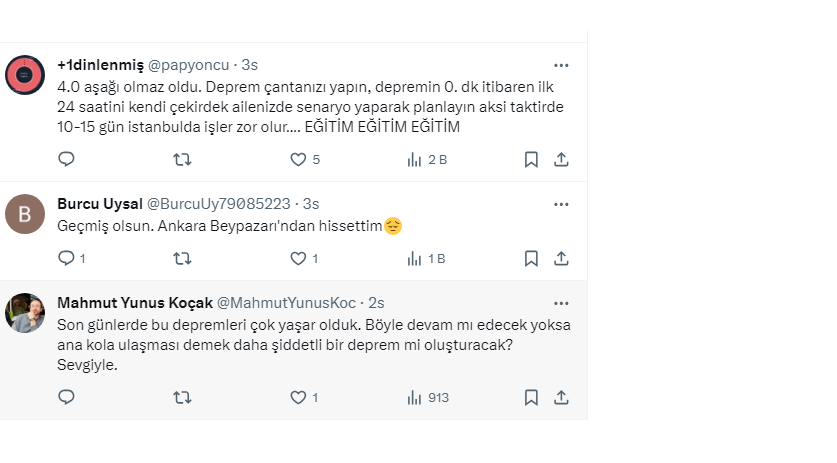Open Mahmut Yunus Koçak's profile name link
The height and width of the screenshot is (463, 837).
pos(135,303)
